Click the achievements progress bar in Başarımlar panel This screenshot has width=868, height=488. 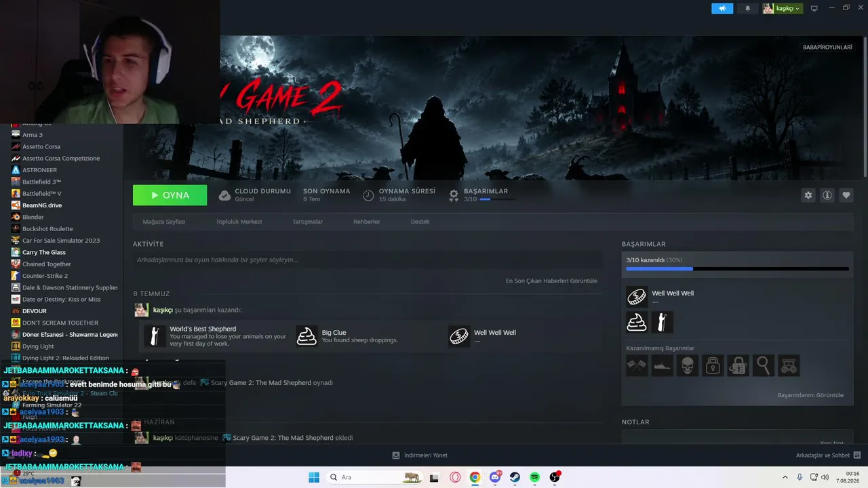737,269
